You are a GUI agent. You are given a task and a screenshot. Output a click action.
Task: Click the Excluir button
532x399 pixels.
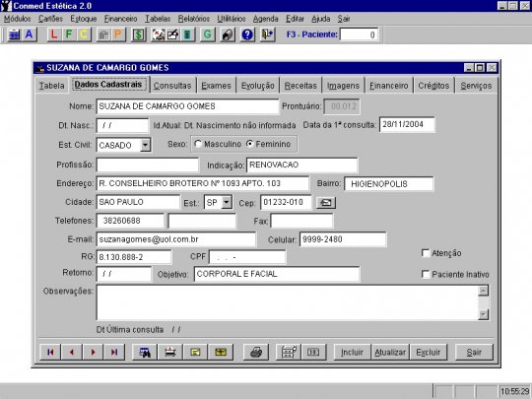coord(429,352)
